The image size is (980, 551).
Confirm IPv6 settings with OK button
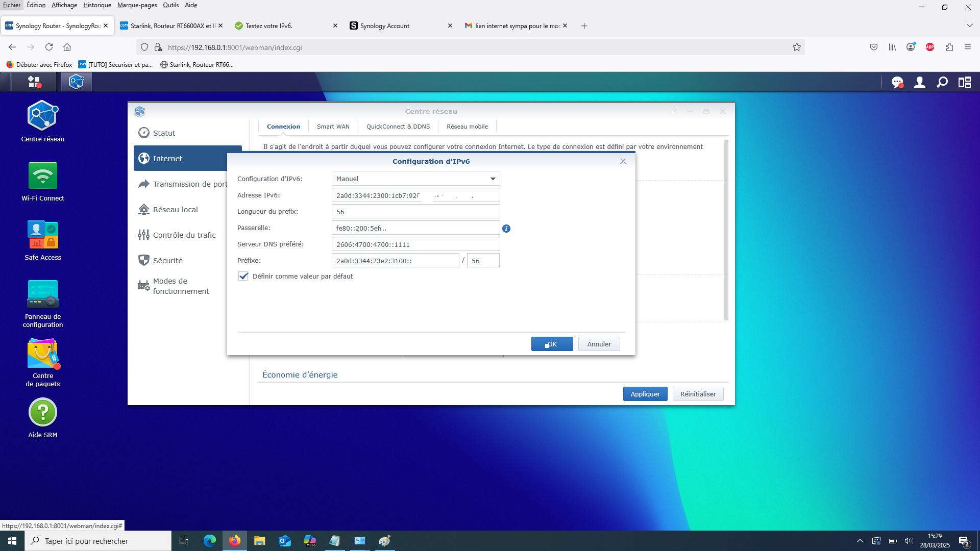click(552, 344)
